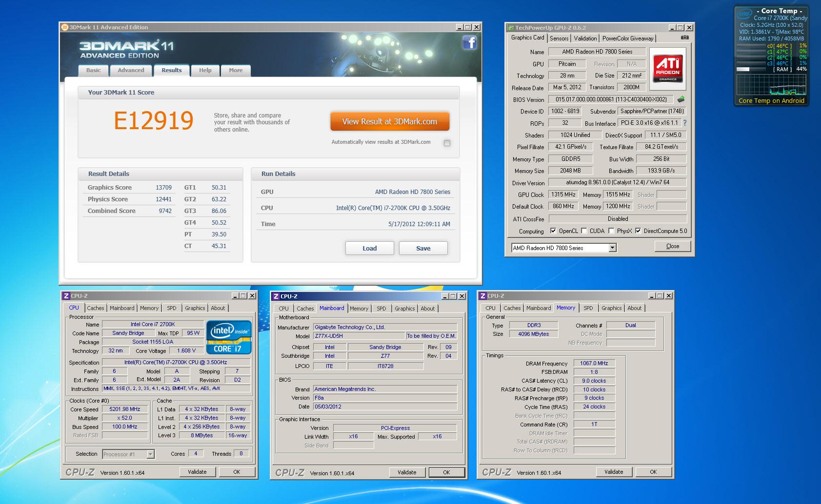Click the Multiplier field x 52.0
821x504 pixels.
pyautogui.click(x=125, y=418)
